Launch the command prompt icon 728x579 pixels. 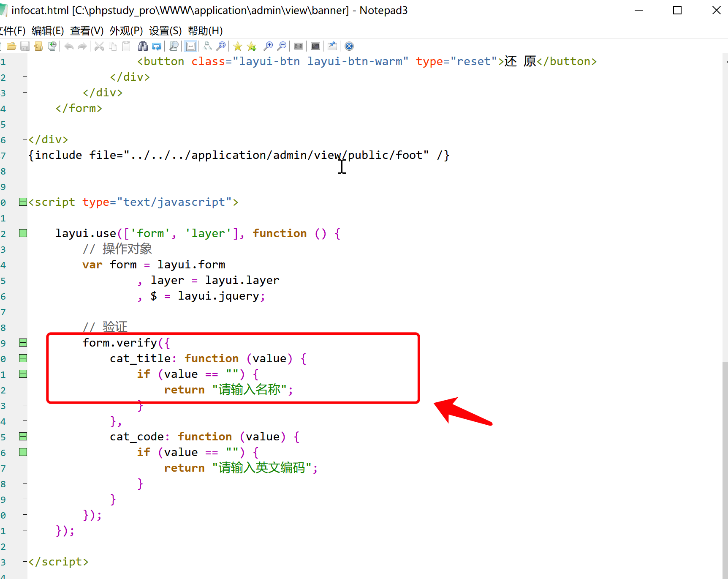coord(315,46)
